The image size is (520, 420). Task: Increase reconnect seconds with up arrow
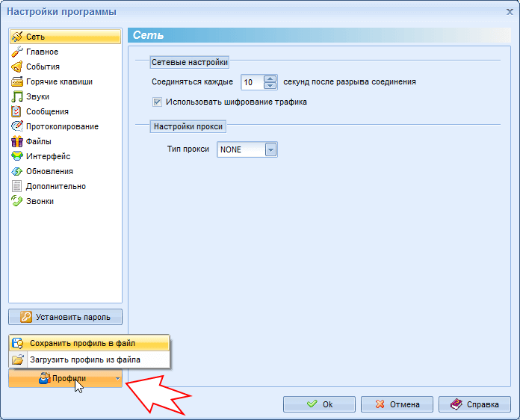click(x=270, y=78)
